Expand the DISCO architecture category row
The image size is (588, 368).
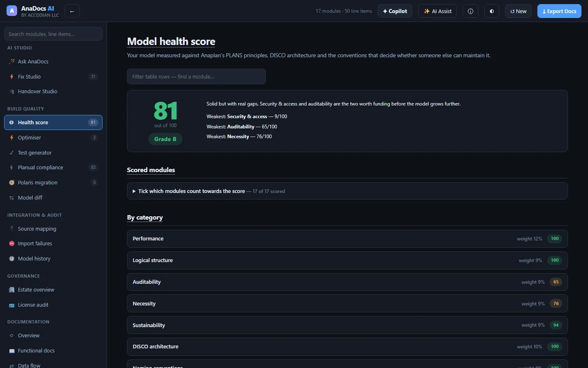click(347, 347)
